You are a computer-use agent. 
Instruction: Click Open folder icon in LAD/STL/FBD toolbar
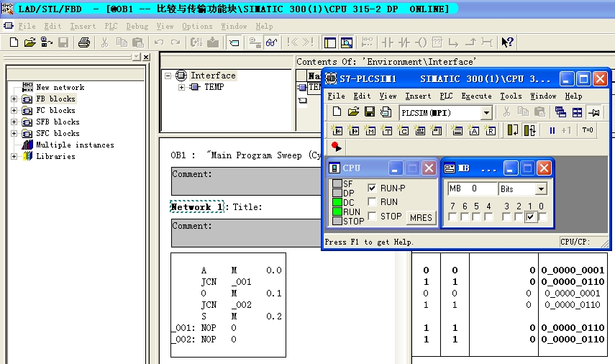point(29,42)
